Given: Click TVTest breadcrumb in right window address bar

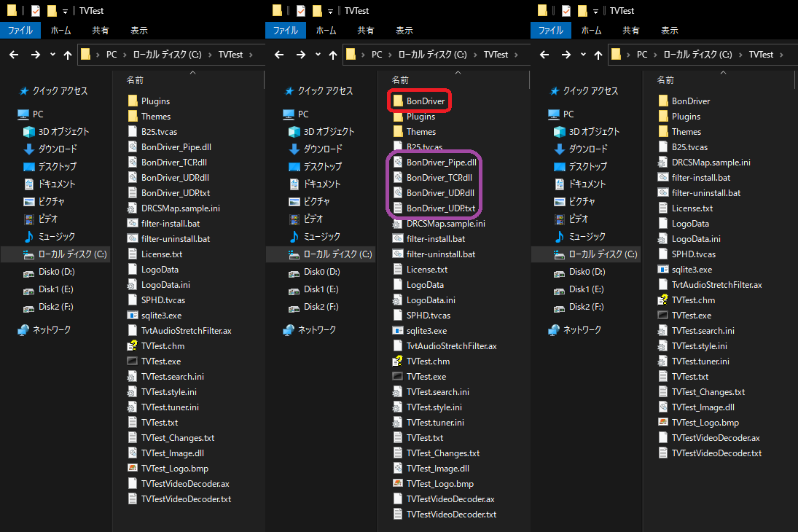Looking at the screenshot, I should click(x=761, y=55).
